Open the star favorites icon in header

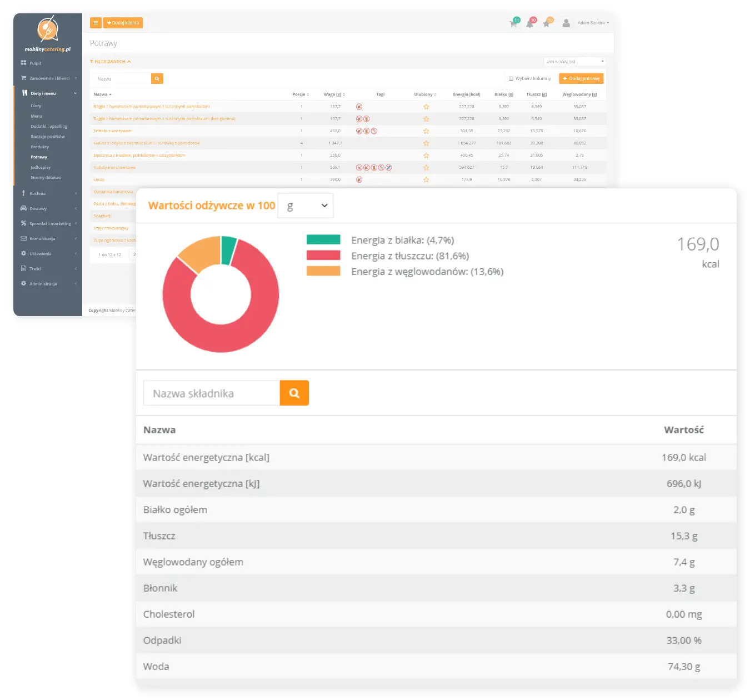(547, 23)
